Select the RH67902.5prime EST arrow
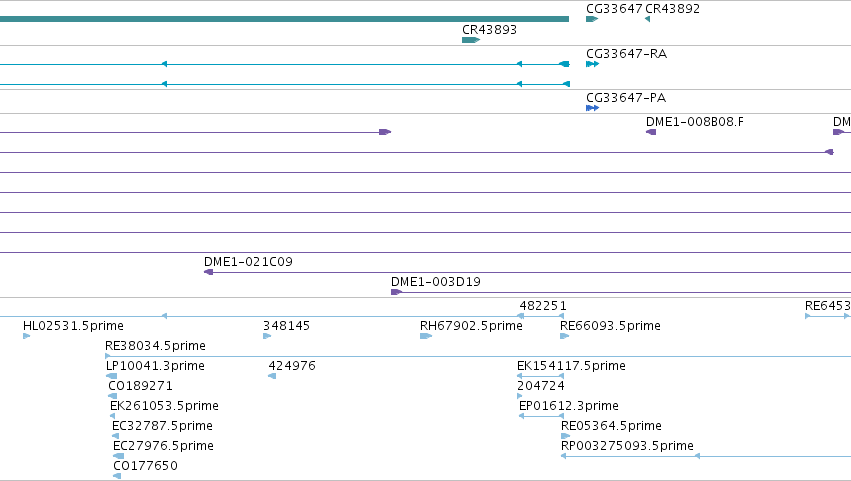This screenshot has width=851, height=481. coord(426,336)
